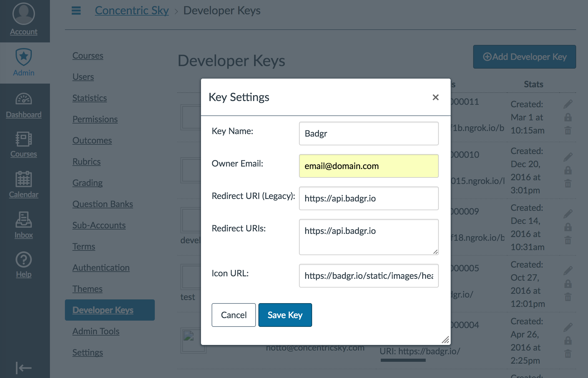
Task: Edit the key created Oct 27, 2016
Action: (568, 271)
